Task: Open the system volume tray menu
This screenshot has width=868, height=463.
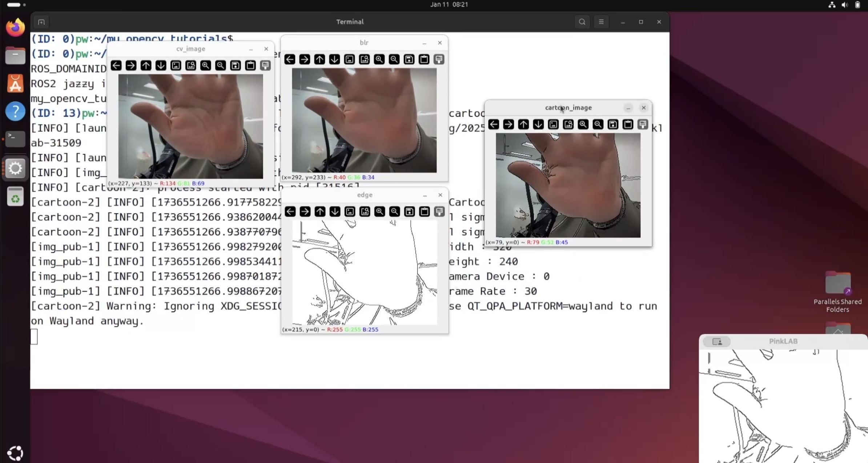Action: point(845,5)
